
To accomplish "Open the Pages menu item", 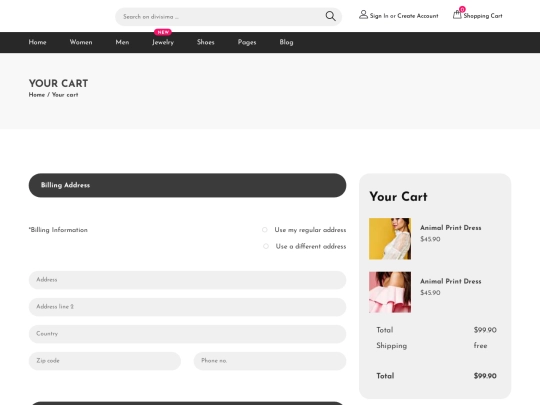I will [247, 42].
